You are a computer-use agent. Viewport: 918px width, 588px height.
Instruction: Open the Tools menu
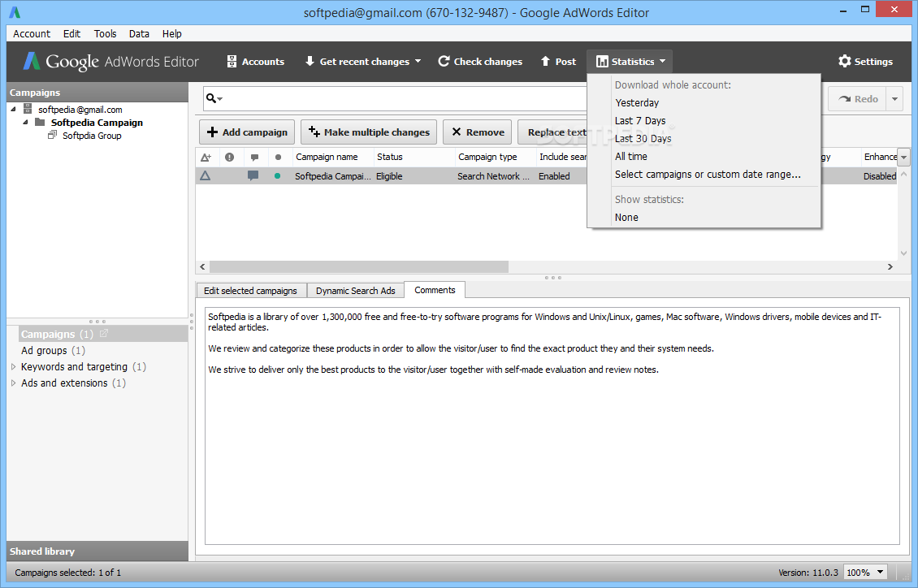click(x=106, y=34)
